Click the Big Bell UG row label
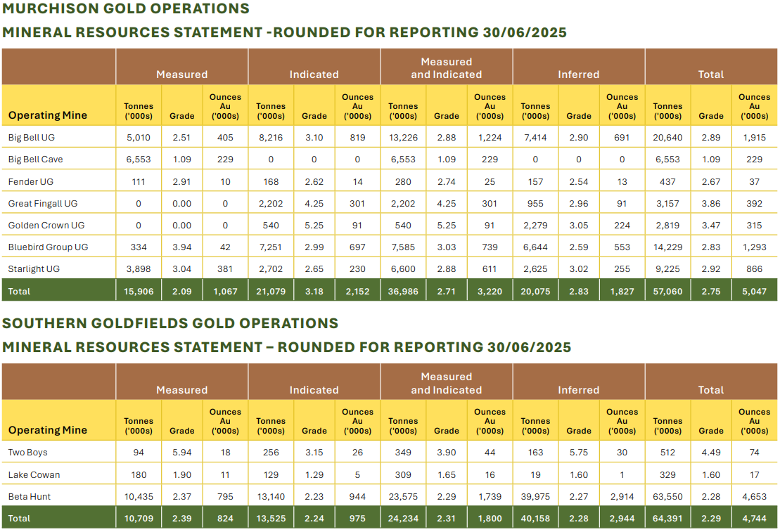Viewport: 780px width, 532px height. pyautogui.click(x=28, y=138)
